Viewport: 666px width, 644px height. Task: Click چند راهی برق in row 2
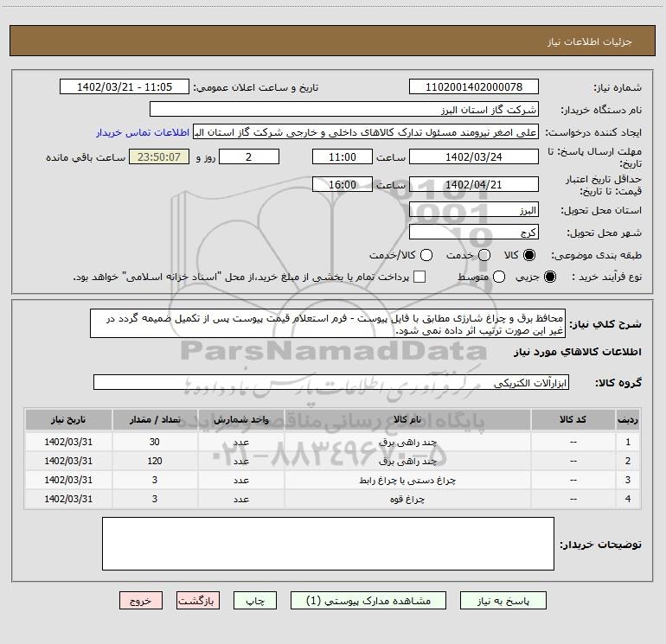(x=407, y=461)
